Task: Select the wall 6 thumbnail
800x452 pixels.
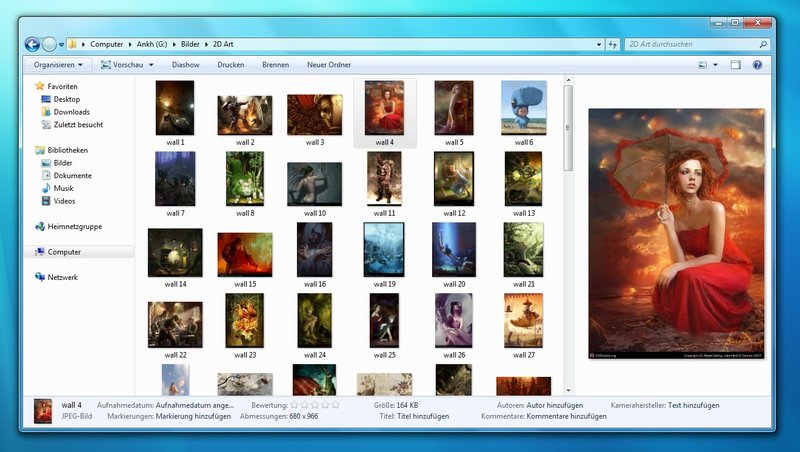Action: pos(524,108)
